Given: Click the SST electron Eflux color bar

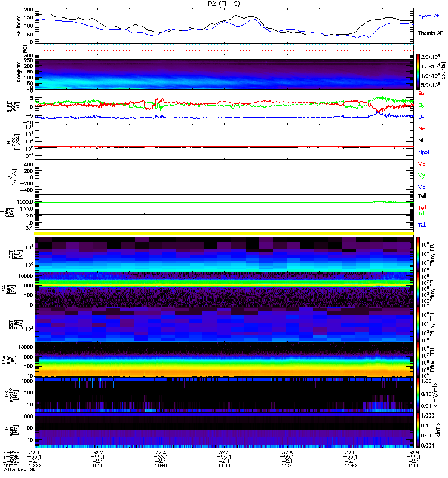Looking at the screenshot, I should pyautogui.click(x=418, y=324).
